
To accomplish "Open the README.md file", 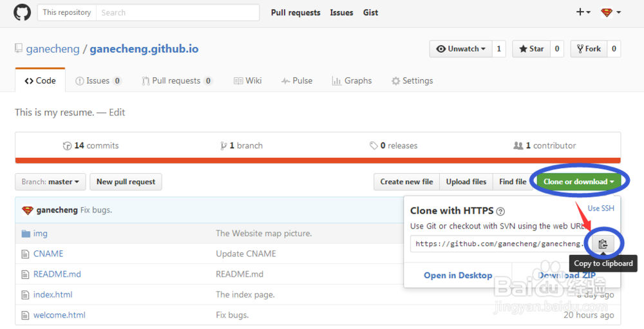I will coord(57,274).
